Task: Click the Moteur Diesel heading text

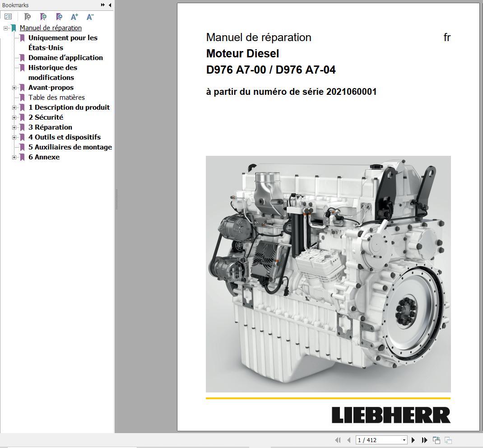Action: pyautogui.click(x=242, y=54)
